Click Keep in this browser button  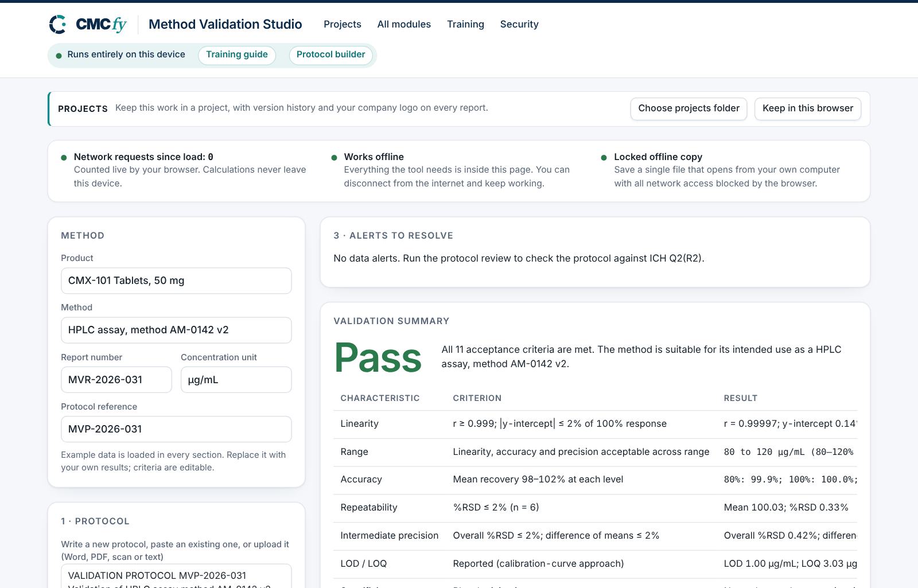pyautogui.click(x=808, y=108)
